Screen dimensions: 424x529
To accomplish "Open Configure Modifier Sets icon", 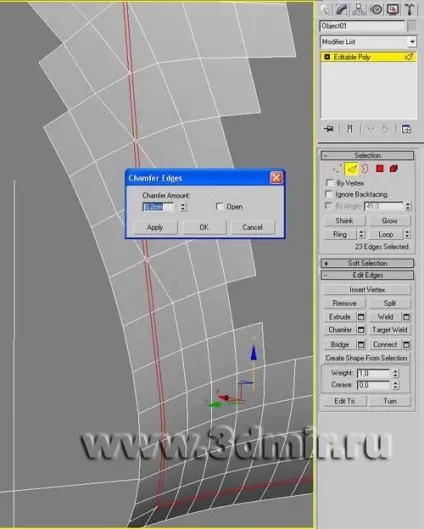I will tap(406, 129).
